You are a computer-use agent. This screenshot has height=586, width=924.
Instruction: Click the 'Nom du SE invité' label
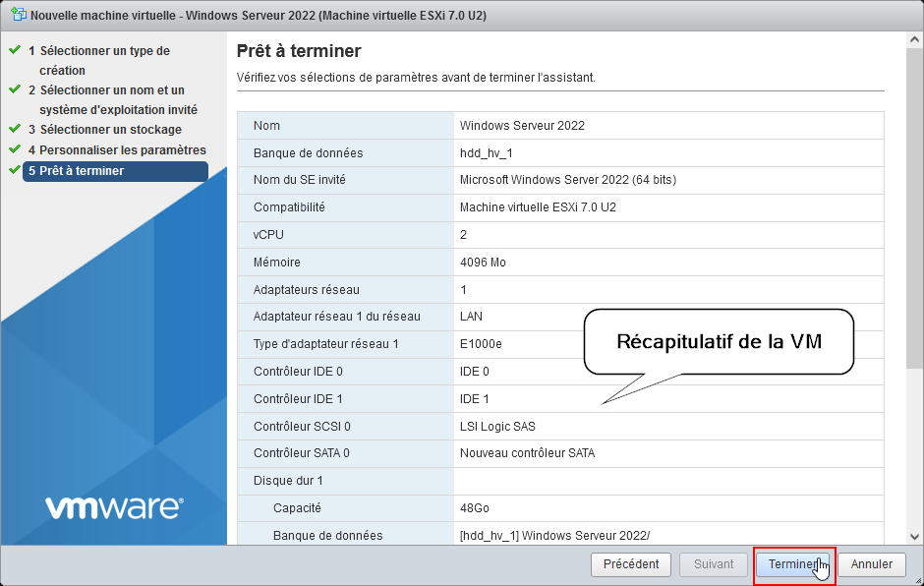[x=300, y=180]
